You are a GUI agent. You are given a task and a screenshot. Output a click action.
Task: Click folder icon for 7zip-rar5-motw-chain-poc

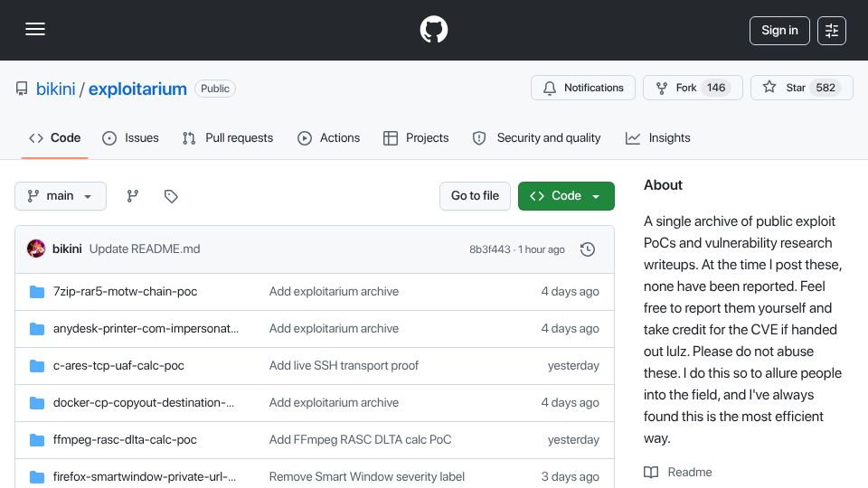tap(37, 292)
